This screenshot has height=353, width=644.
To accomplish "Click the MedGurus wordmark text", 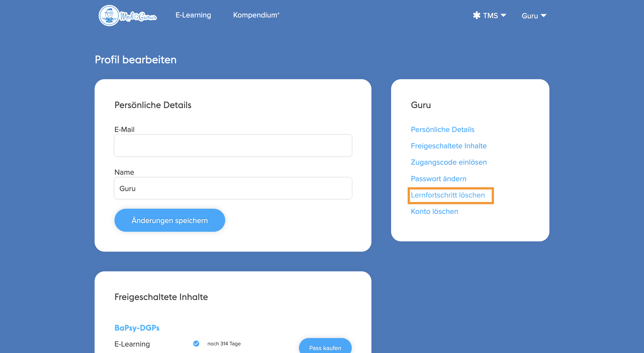I will pyautogui.click(x=138, y=17).
